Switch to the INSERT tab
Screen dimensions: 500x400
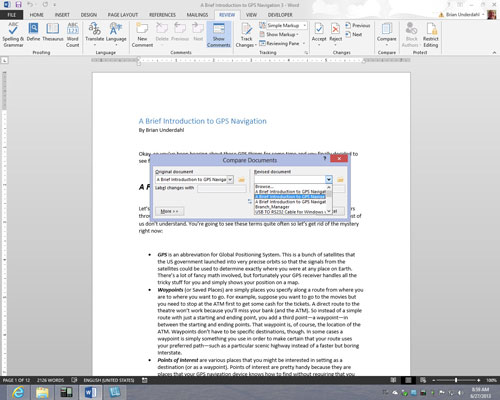62,15
